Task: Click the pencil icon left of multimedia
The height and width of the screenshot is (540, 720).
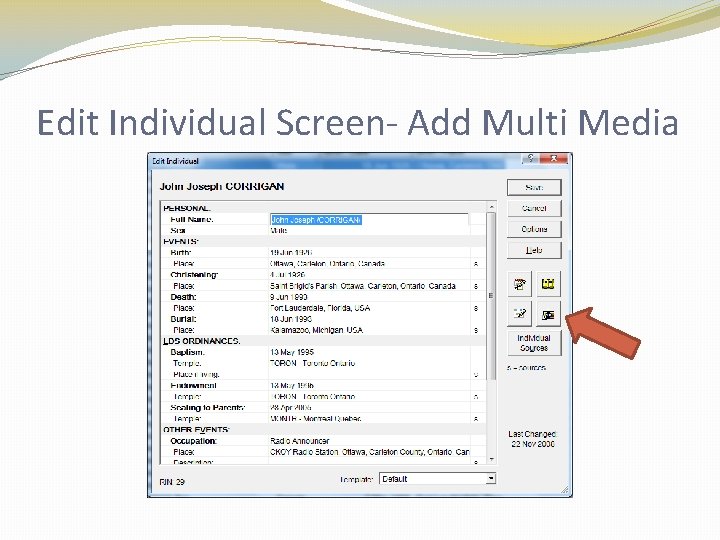Action: click(520, 314)
